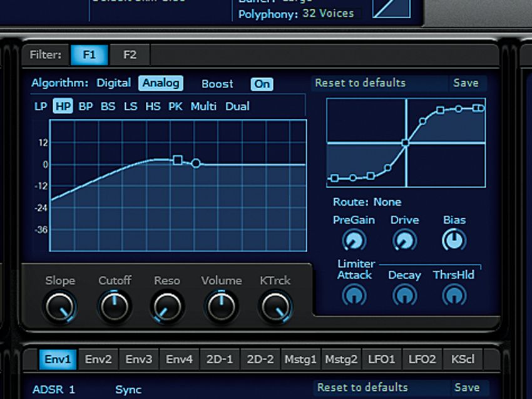Turn the Drive knob
Viewport: 532px width, 399px height.
404,240
